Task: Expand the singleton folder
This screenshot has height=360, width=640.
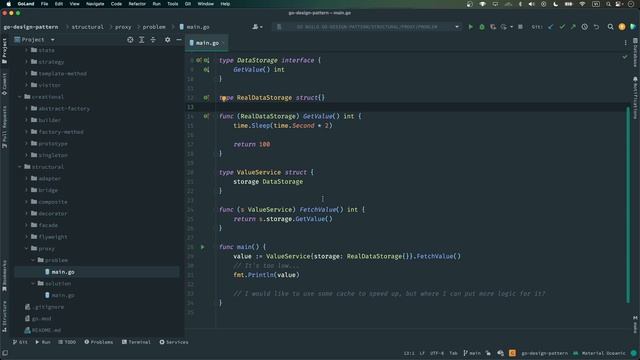Action: pyautogui.click(x=27, y=155)
